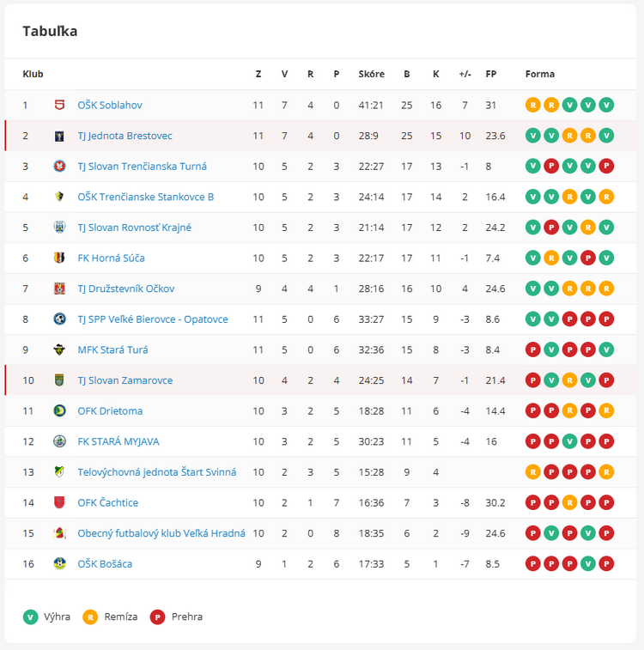Click OFK Čachtice's red crest icon
The width and height of the screenshot is (644, 650).
[59, 503]
